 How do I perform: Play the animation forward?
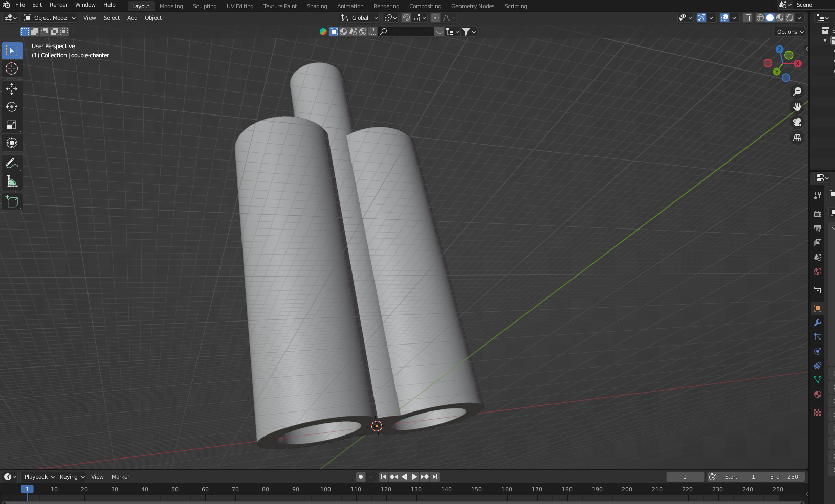point(414,477)
